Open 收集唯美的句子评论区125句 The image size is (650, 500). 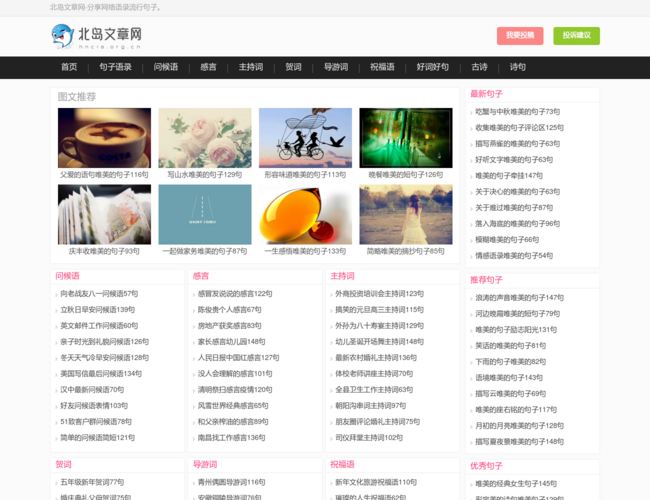click(519, 128)
